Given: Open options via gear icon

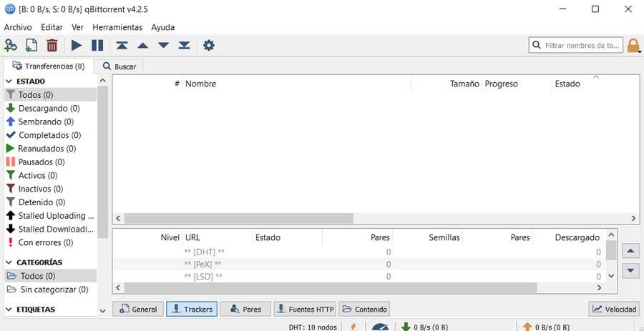Looking at the screenshot, I should [209, 45].
